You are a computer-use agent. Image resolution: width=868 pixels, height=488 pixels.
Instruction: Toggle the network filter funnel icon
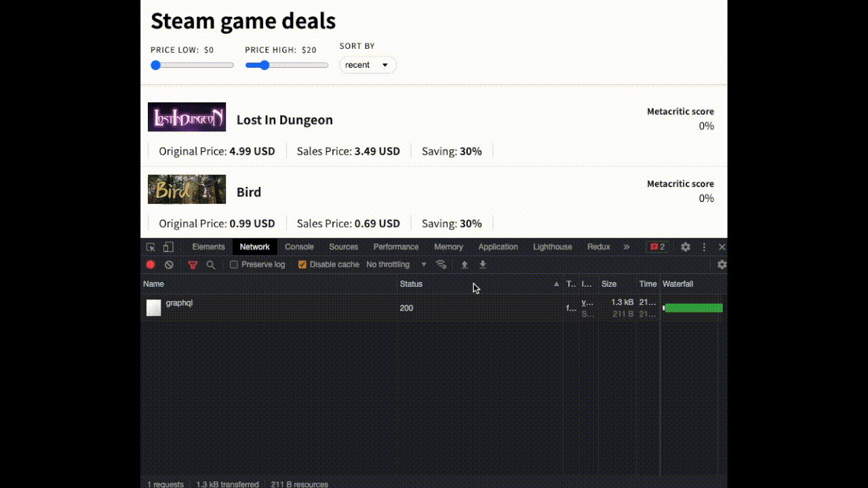point(193,264)
